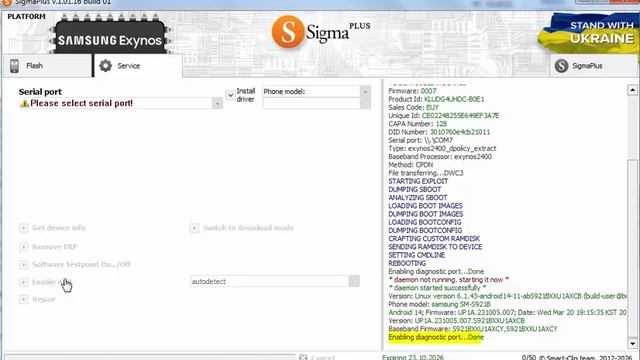This screenshot has height=360, width=640.
Task: Click the 'Firmware: 0007' log line
Action: point(412,91)
